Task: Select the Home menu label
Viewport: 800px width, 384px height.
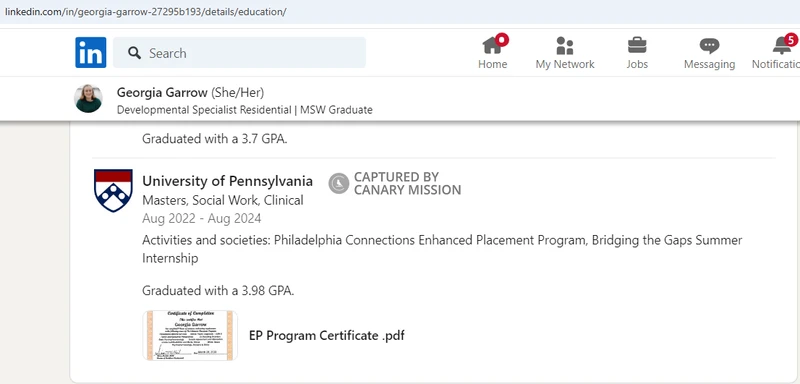Action: (x=492, y=64)
